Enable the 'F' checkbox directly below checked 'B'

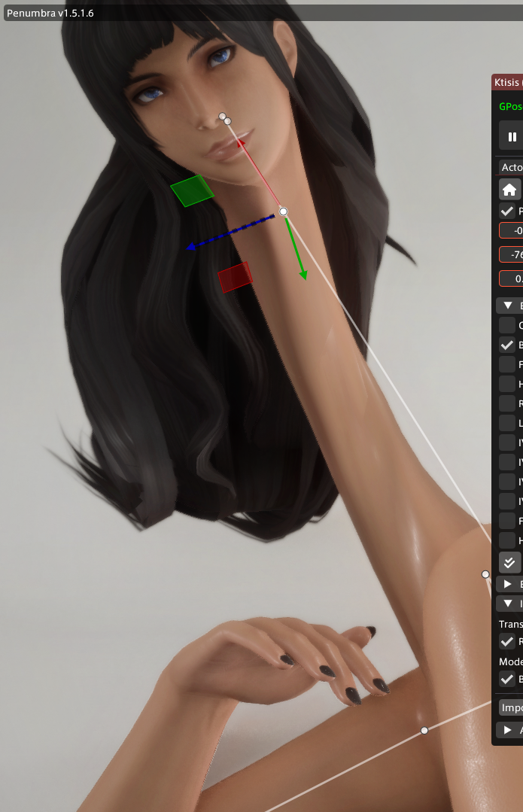coord(507,364)
